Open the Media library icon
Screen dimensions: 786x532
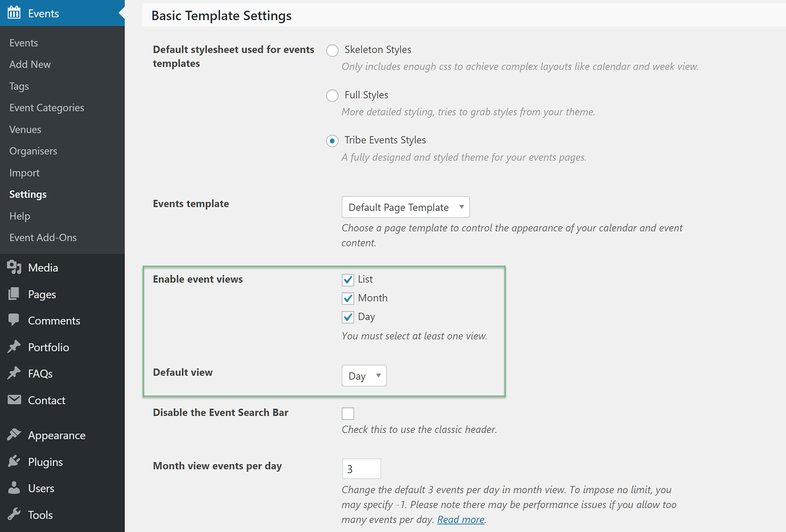click(14, 267)
